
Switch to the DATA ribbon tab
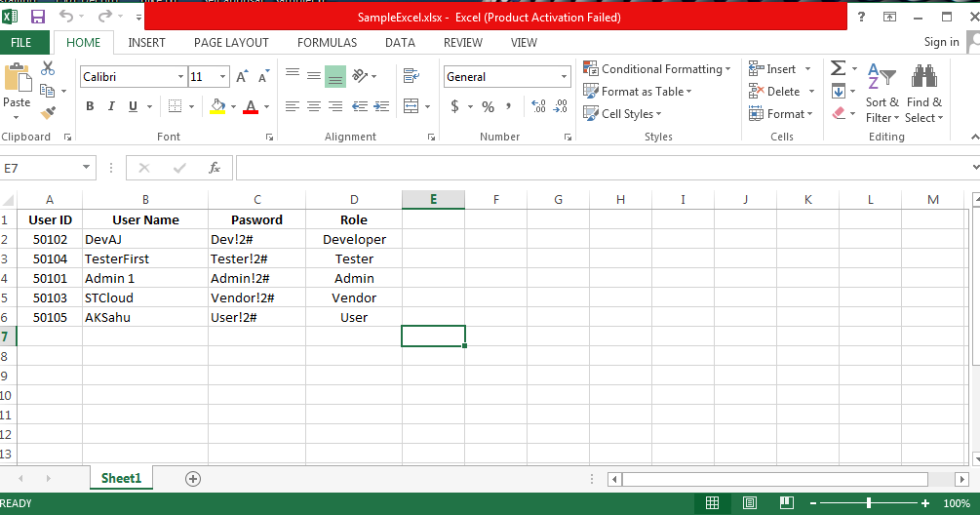(400, 43)
